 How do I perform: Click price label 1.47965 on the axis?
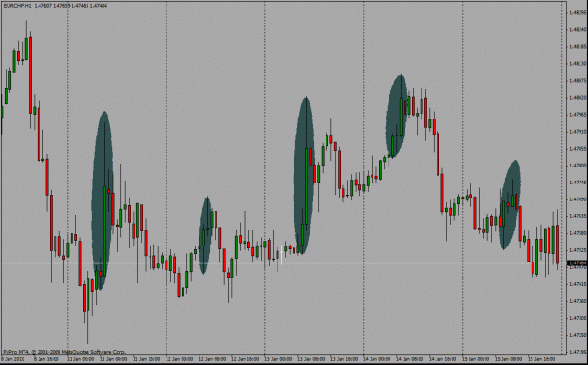click(x=578, y=115)
